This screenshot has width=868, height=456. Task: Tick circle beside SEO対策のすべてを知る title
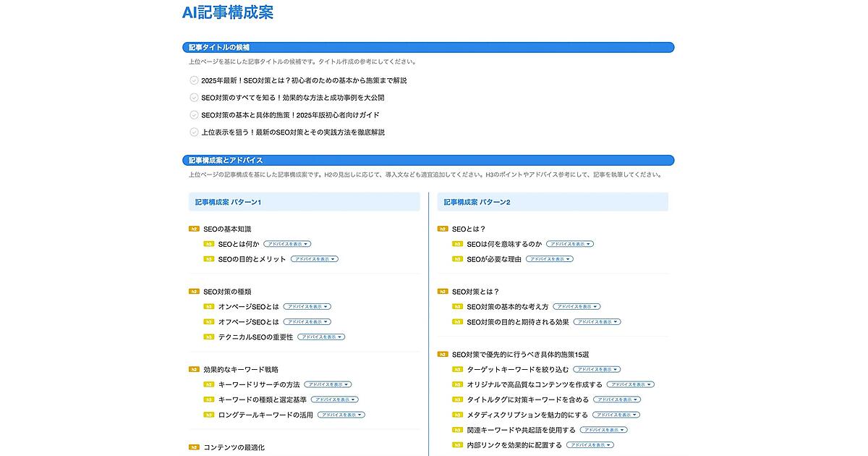pyautogui.click(x=194, y=98)
